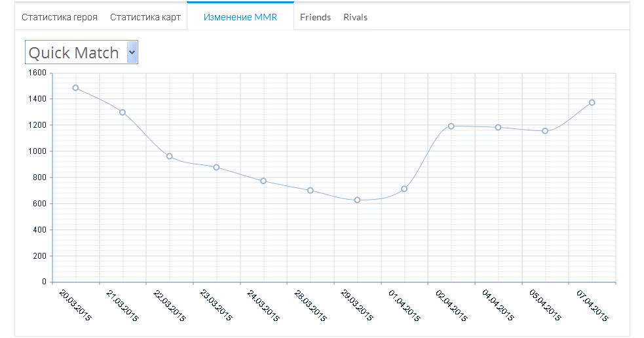Pick the graph point at 23.03.2015

[x=216, y=167]
